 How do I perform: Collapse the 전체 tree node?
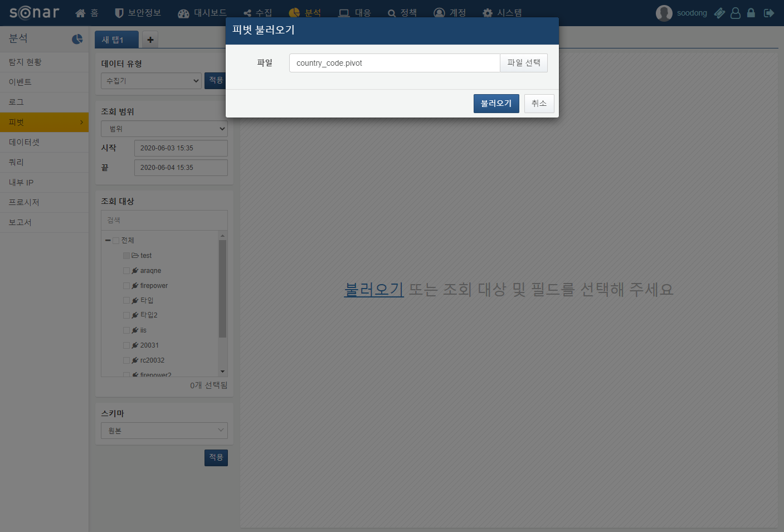click(x=108, y=241)
